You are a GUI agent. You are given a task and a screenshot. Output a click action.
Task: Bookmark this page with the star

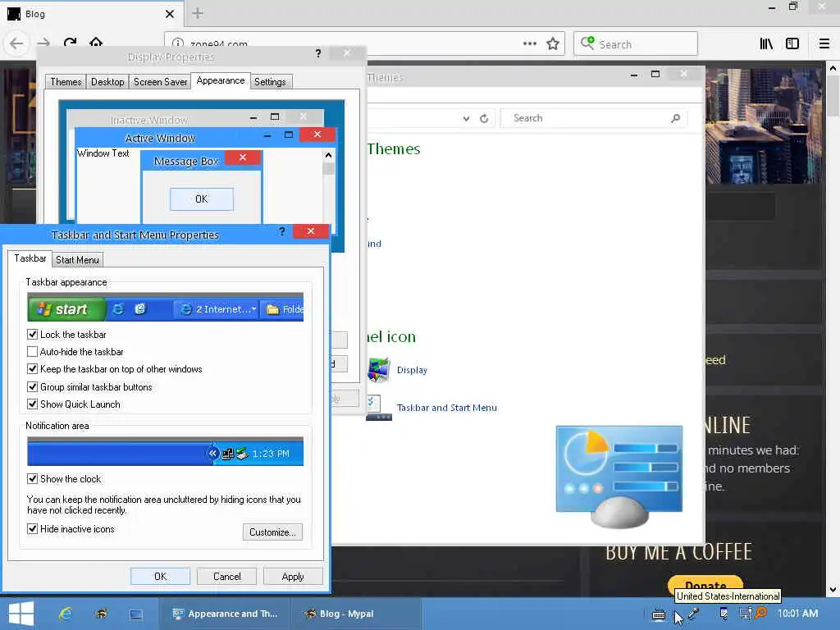pos(553,43)
